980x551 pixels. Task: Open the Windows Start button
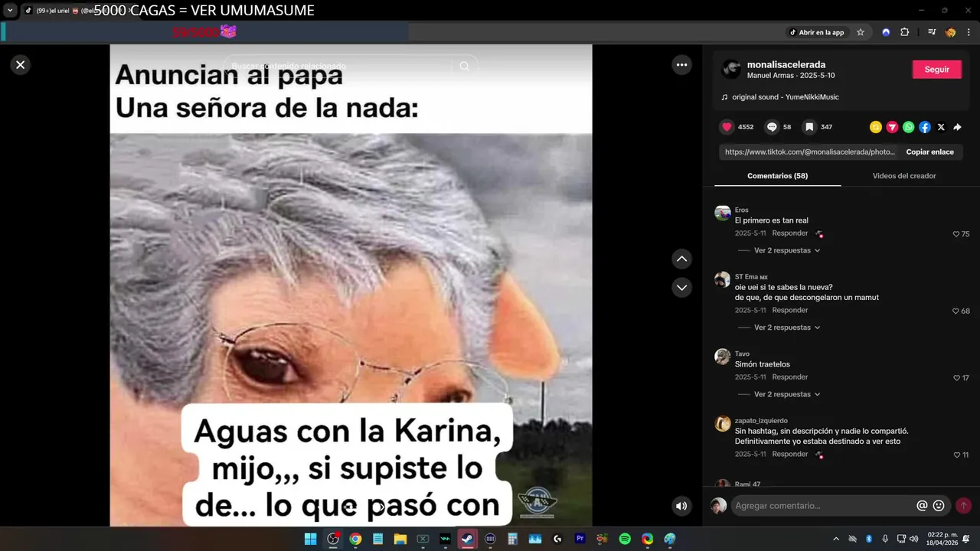click(x=310, y=539)
